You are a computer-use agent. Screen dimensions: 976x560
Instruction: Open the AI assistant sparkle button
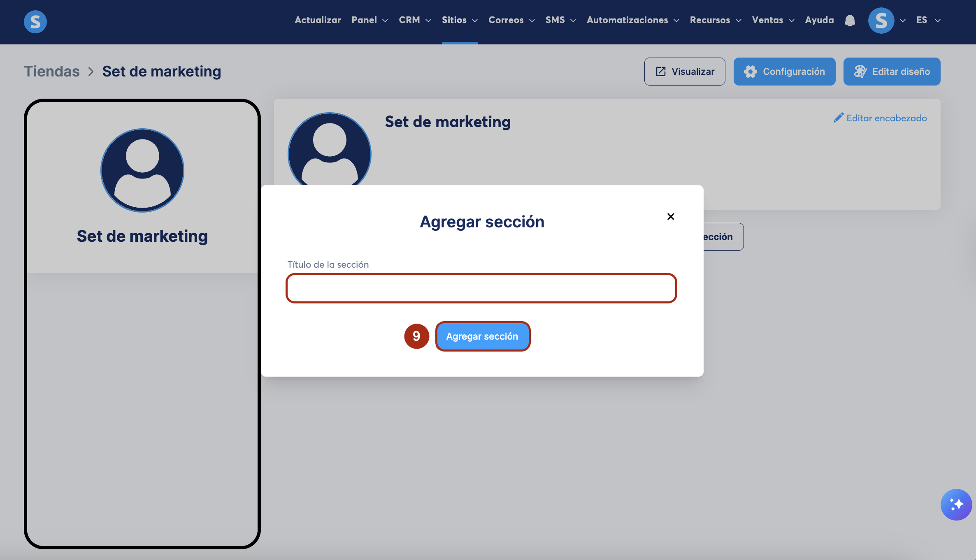(956, 504)
